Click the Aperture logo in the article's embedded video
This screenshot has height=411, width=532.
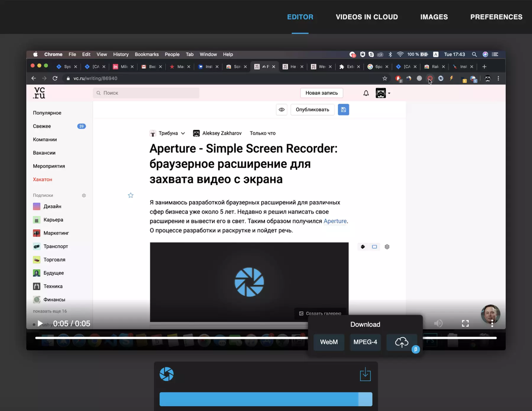pos(249,282)
